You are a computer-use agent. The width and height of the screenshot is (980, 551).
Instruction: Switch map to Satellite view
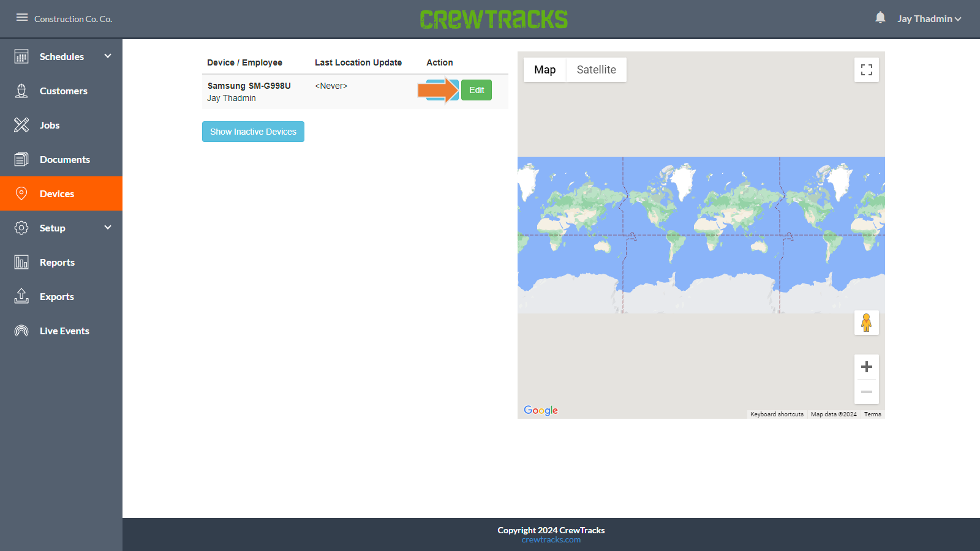596,70
